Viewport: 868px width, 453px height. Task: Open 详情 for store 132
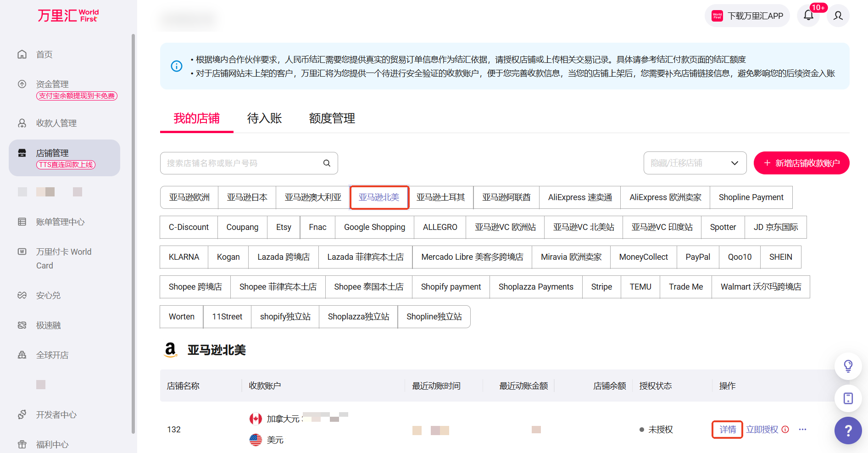tap(727, 430)
